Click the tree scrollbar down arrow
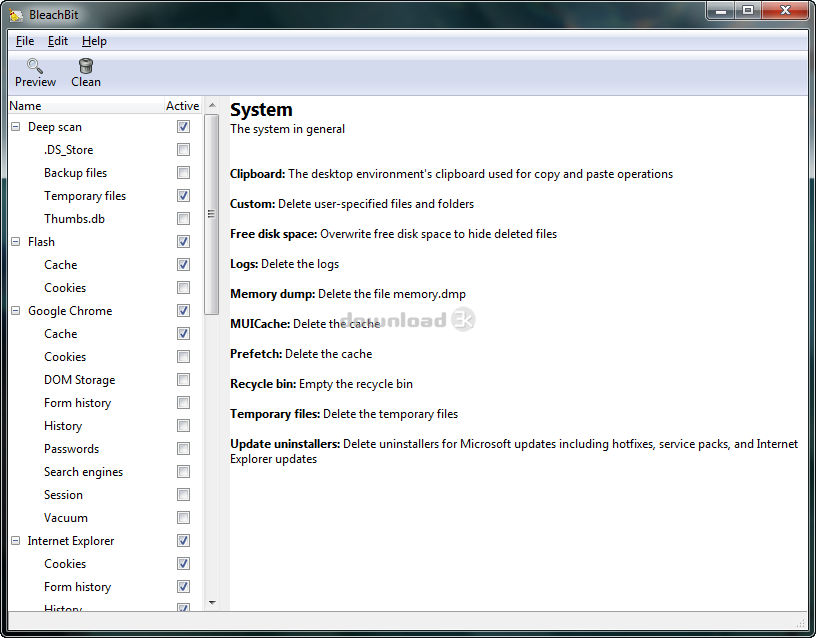This screenshot has height=638, width=816. (212, 603)
